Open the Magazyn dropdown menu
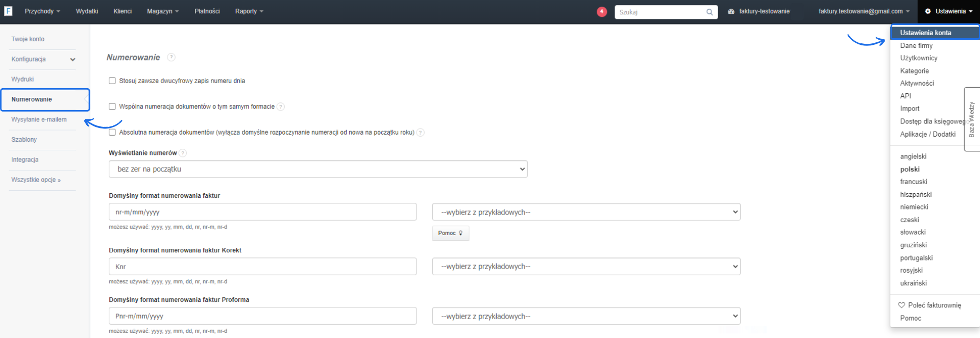 (x=163, y=11)
